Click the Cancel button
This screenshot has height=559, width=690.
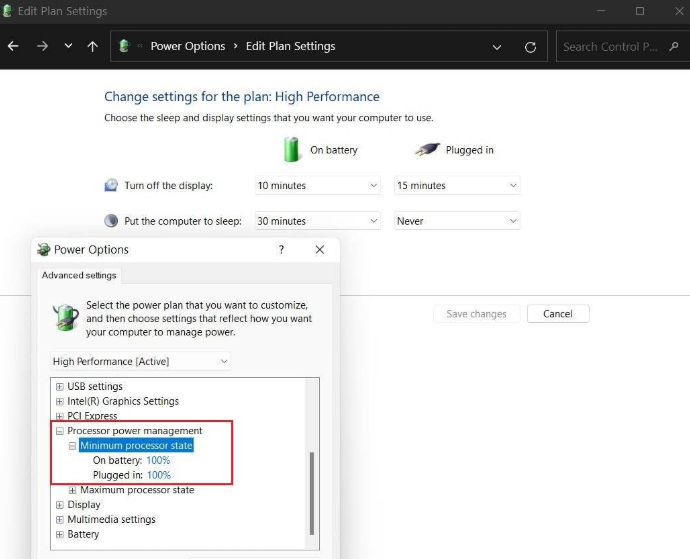tap(557, 314)
